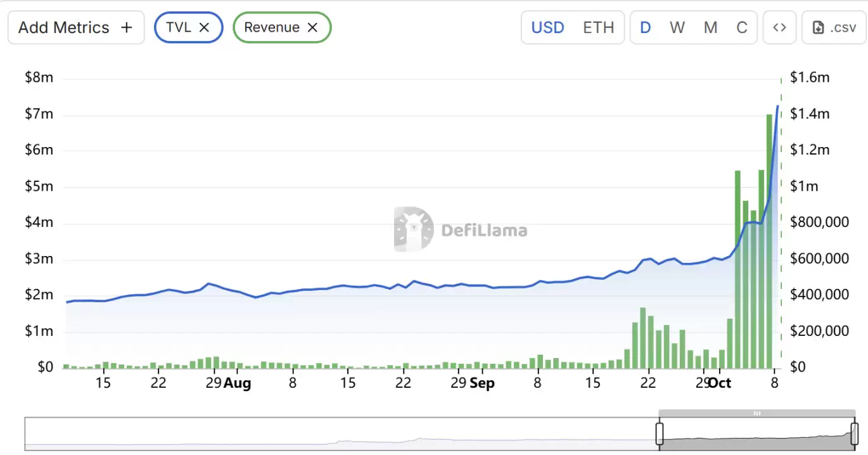Viewport: 868px width, 455px height.
Task: Select the Daily interval option
Action: 645,27
